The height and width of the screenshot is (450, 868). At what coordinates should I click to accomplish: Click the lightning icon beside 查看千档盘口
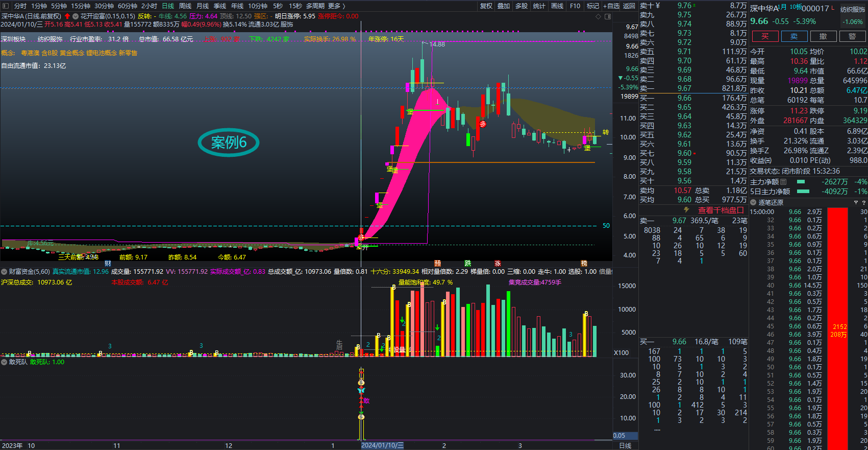(x=687, y=210)
